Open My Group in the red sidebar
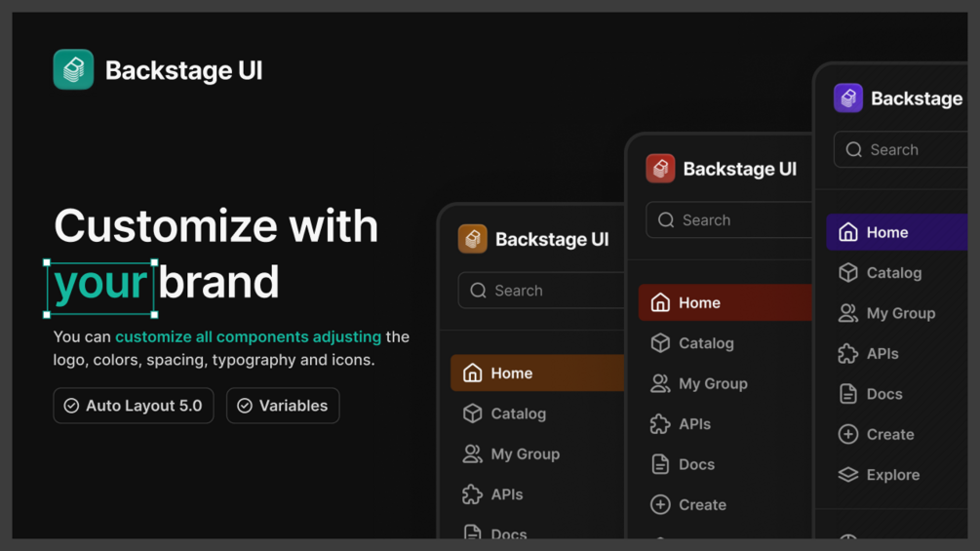Viewport: 980px width, 551px height. tap(712, 383)
